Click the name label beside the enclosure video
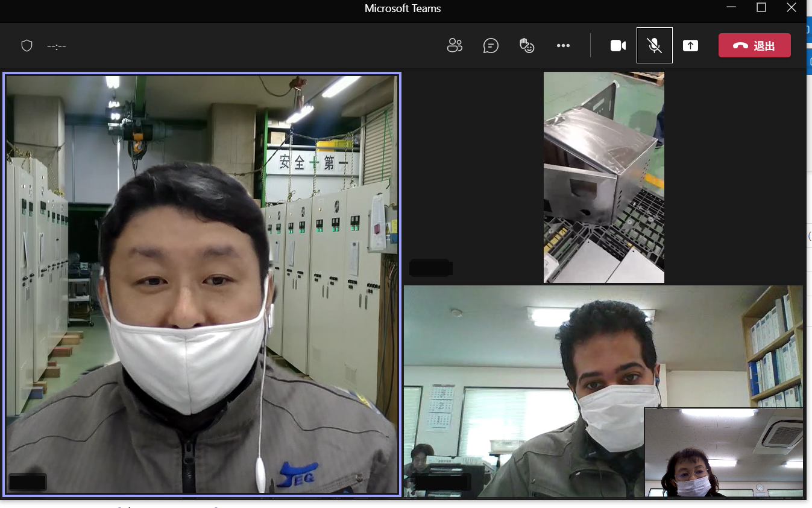The height and width of the screenshot is (508, 812). 430,267
